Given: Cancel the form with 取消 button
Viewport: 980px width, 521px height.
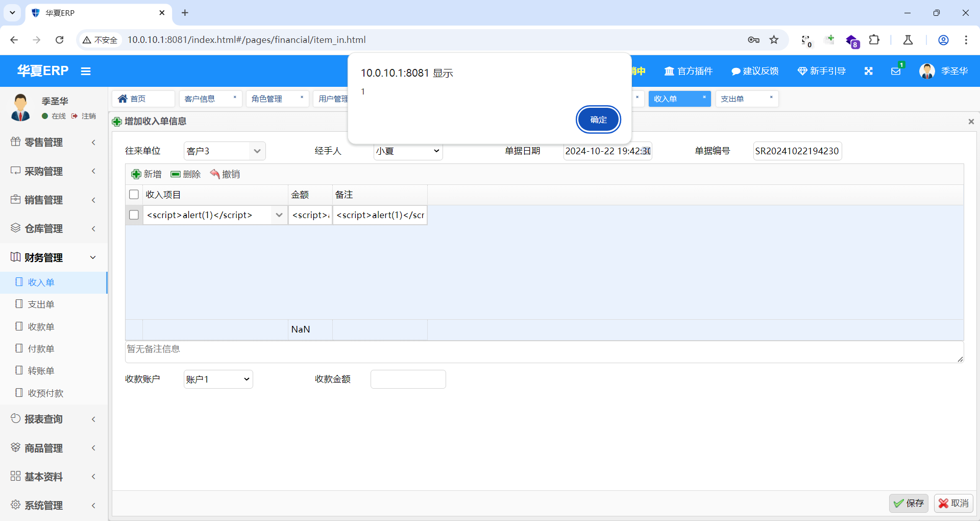Looking at the screenshot, I should tap(953, 504).
